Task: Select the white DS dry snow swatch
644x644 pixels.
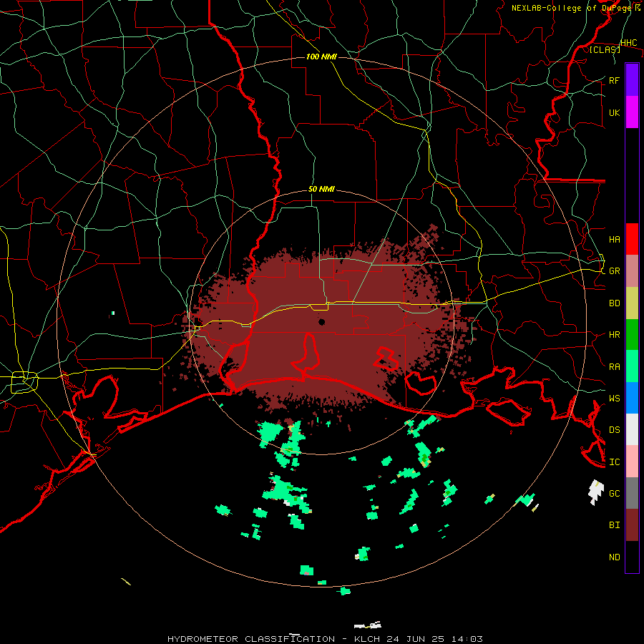Action: (x=632, y=429)
